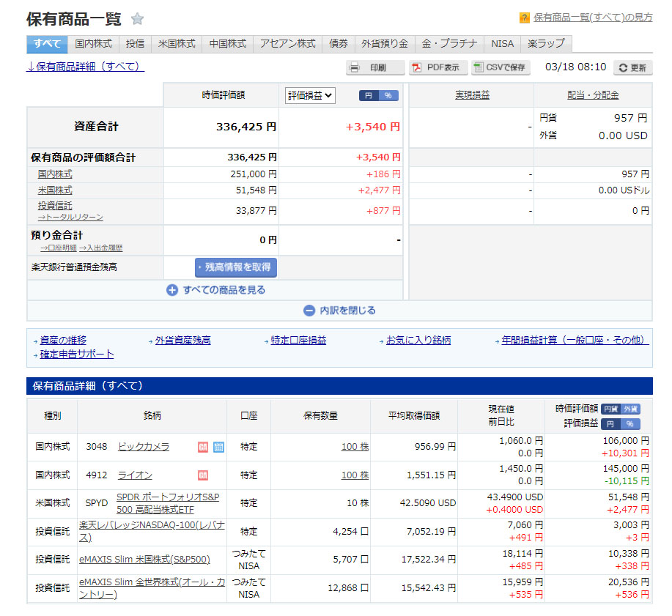Save holdings with CSVで保存
The image size is (672, 616).
click(x=501, y=67)
